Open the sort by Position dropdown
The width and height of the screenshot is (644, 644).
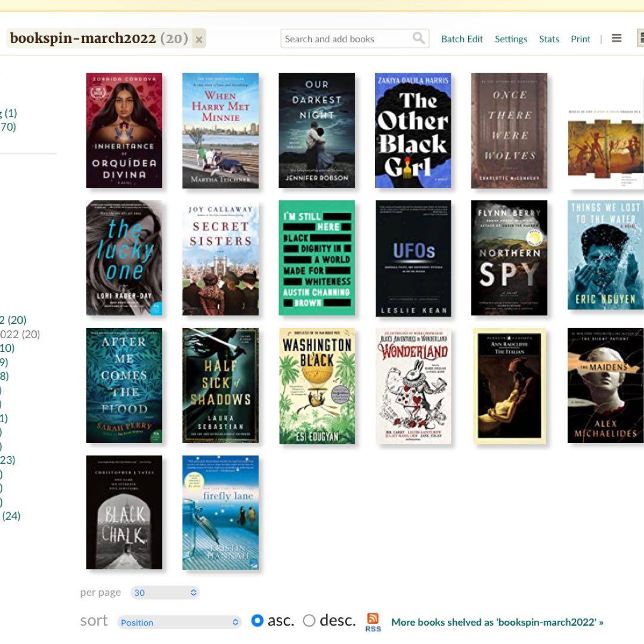point(179,623)
